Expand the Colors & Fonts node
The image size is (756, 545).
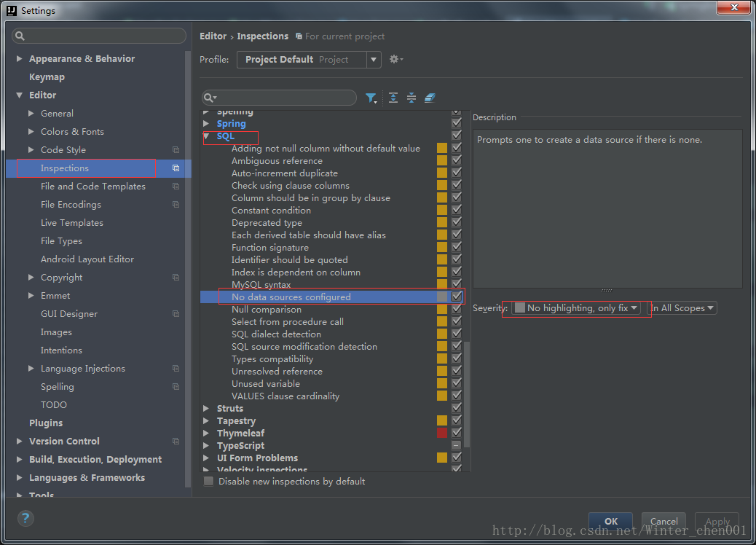pos(31,131)
